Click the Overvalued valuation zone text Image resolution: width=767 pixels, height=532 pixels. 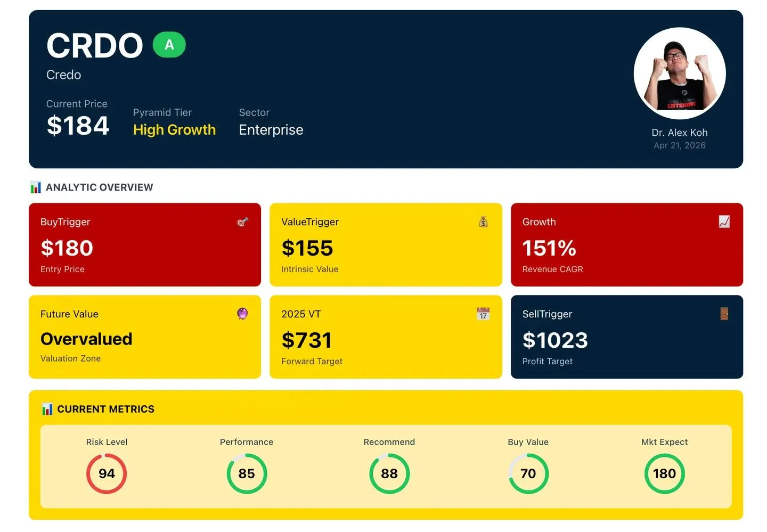pos(86,339)
